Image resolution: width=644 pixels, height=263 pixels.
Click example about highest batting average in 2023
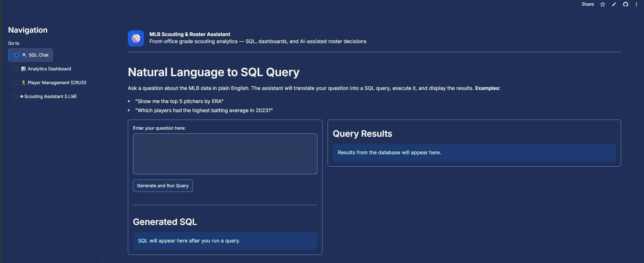pyautogui.click(x=204, y=110)
